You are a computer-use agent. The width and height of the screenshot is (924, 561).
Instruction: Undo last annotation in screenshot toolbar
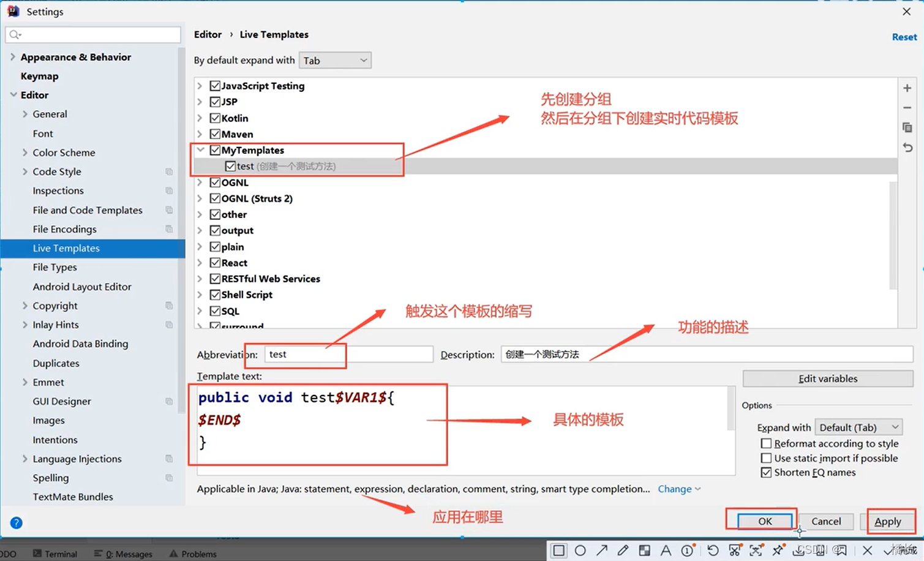(x=713, y=550)
